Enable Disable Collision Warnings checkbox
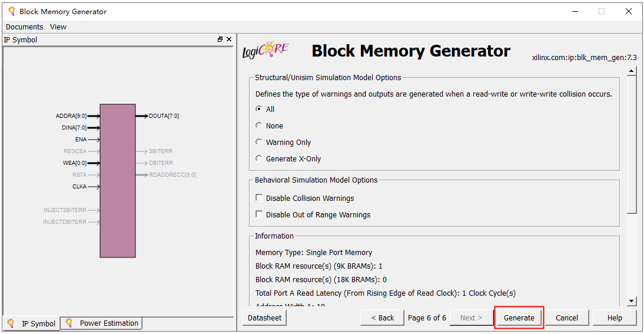644x334 pixels. [259, 198]
